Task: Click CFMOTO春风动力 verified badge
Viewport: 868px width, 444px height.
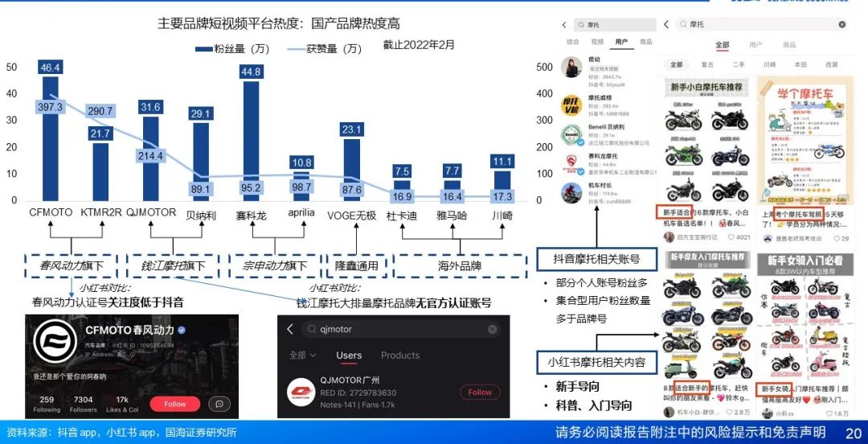Action: tap(182, 330)
